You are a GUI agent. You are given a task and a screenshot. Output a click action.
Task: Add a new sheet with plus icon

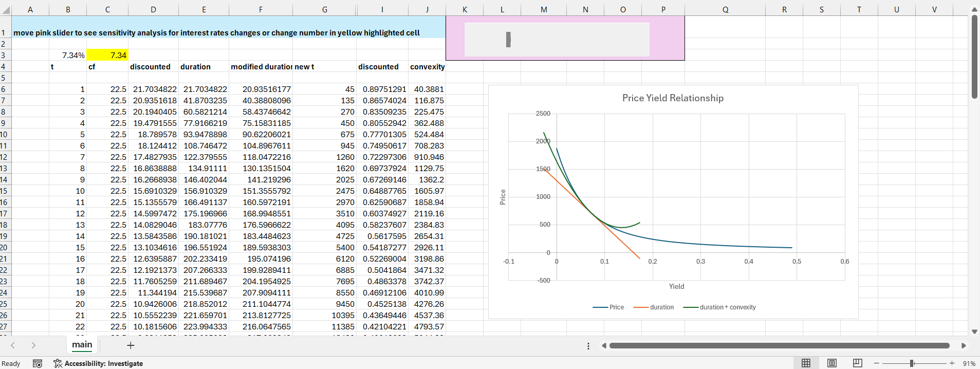131,345
